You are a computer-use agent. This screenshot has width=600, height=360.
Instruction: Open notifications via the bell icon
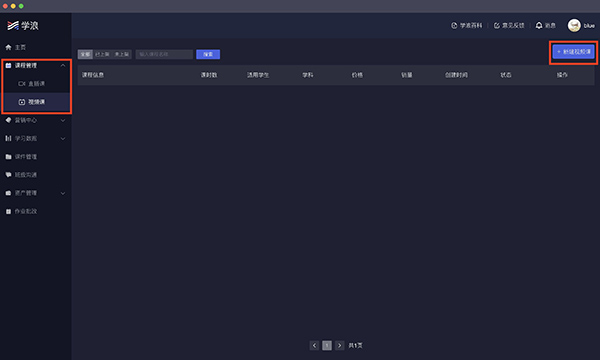[x=539, y=25]
